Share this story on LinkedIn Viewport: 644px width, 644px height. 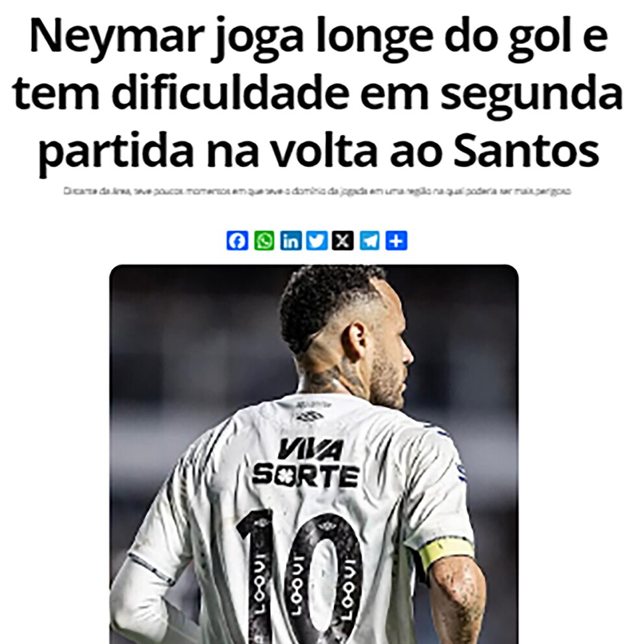click(291, 241)
